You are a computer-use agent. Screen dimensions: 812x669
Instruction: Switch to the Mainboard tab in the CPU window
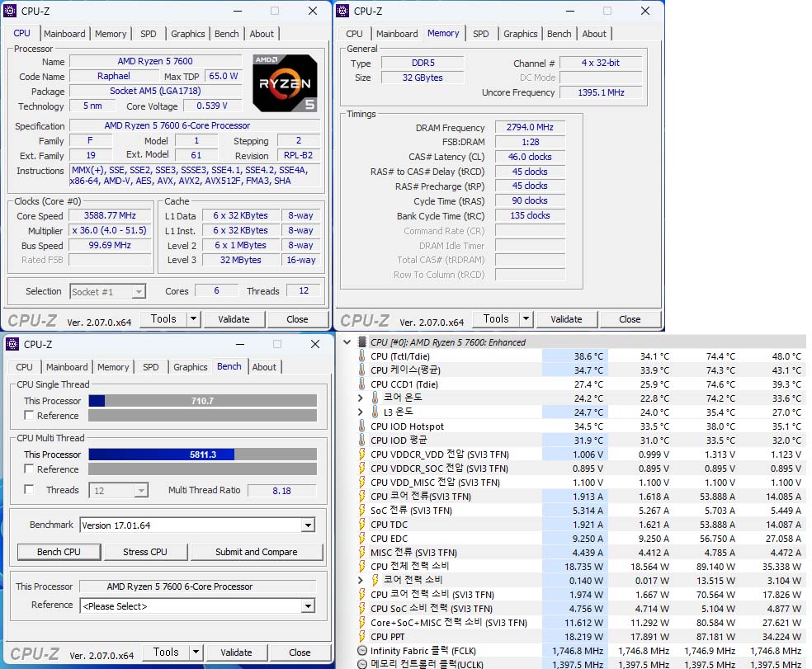[x=64, y=34]
